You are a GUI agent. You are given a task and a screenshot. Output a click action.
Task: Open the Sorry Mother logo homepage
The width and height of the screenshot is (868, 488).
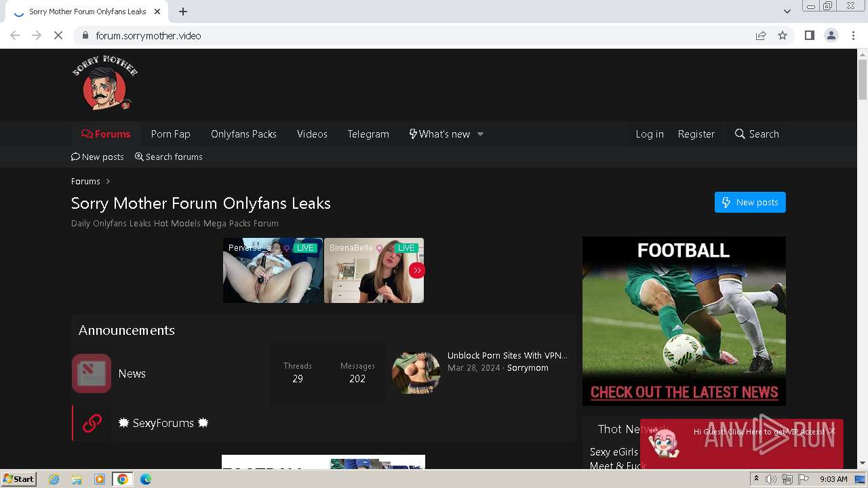coord(105,83)
